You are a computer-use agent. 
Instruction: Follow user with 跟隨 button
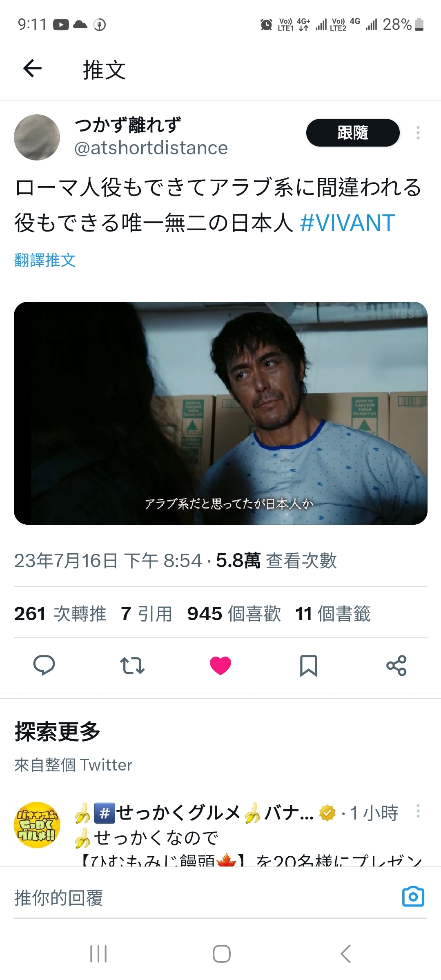(x=353, y=133)
